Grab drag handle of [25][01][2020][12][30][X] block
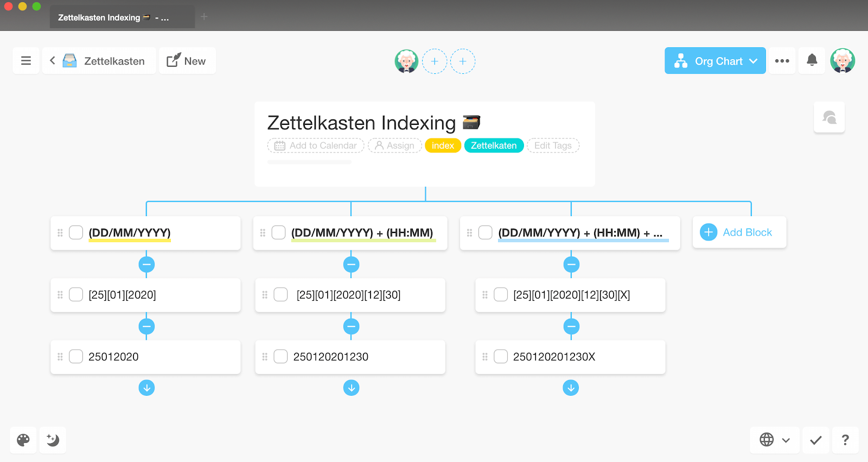 pos(485,295)
